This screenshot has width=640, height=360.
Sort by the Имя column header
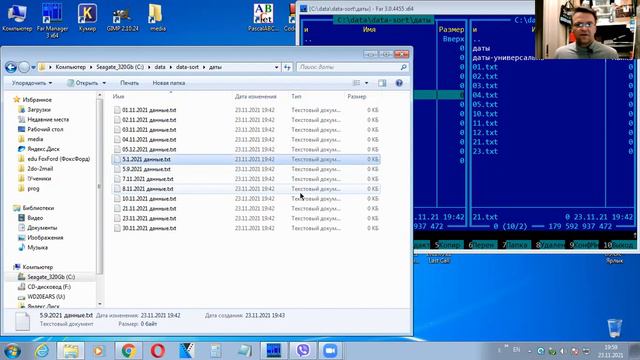118,96
